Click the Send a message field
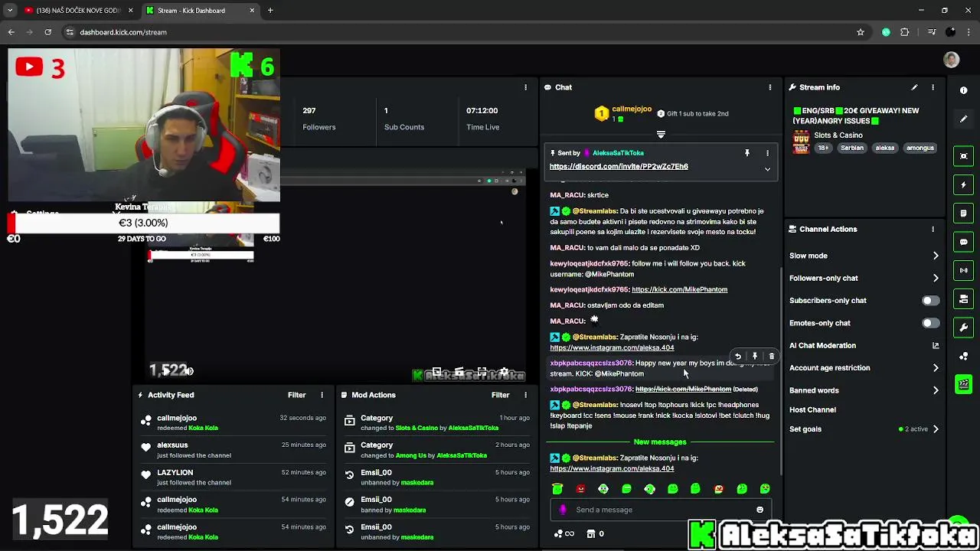This screenshot has width=980, height=551. pos(662,510)
